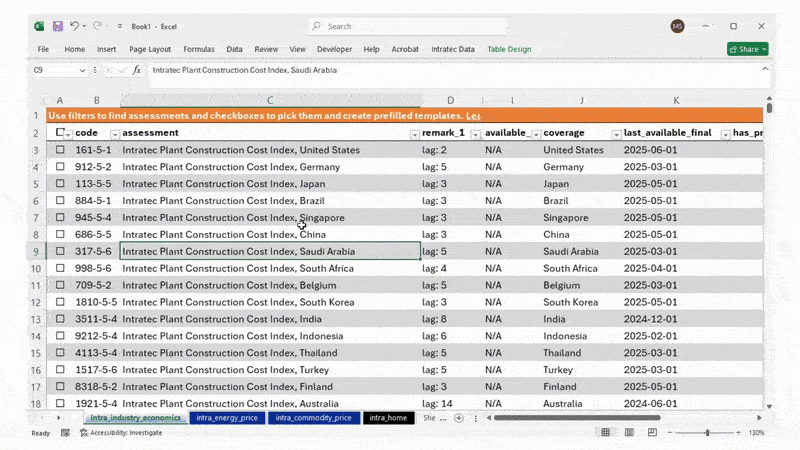Select cell with code 3511-5-4
This screenshot has width=800, height=450.
[96, 319]
